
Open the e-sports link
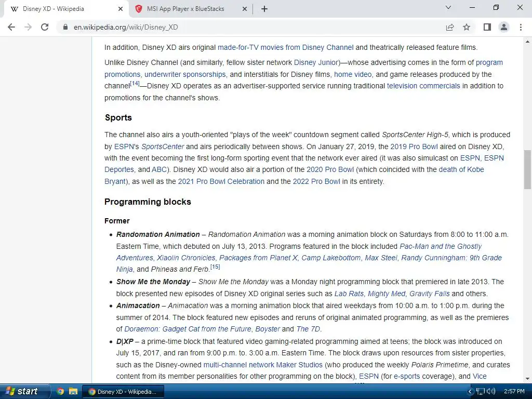[406, 376]
